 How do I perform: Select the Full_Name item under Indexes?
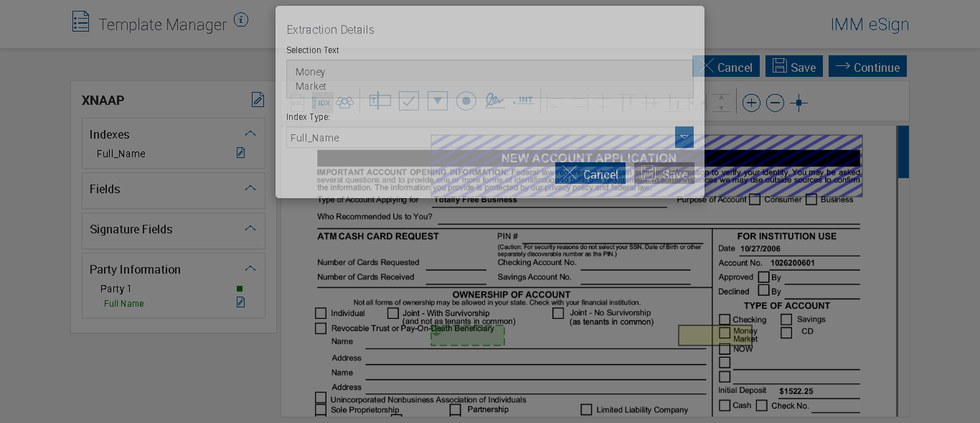tap(121, 154)
